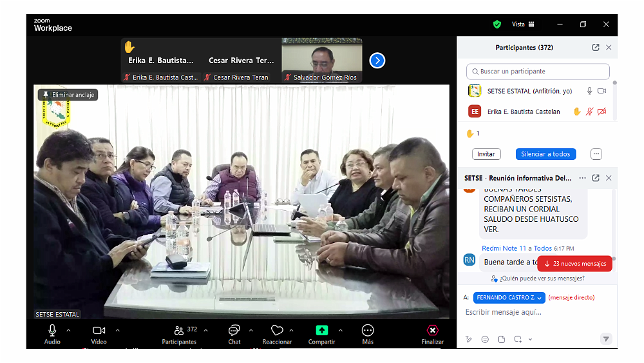Screen dimensions: 644x363
Task: Expand audio options arrow beside Audio
Action: pyautogui.click(x=68, y=330)
